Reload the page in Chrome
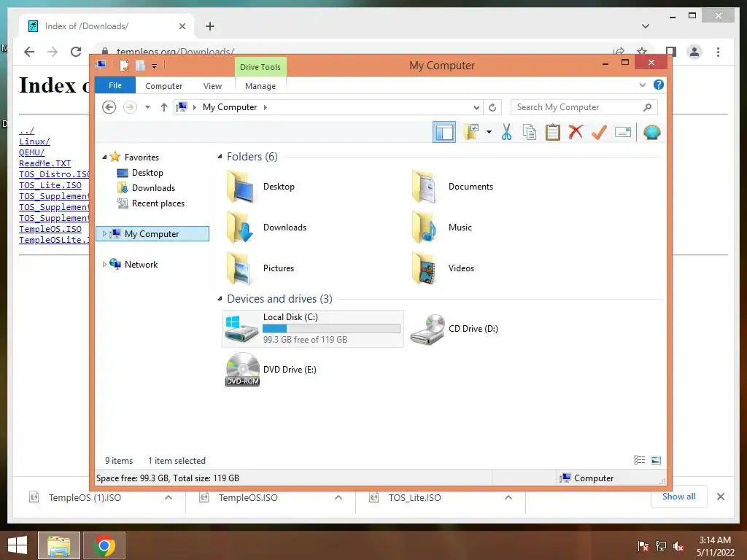747x560 pixels. [76, 52]
